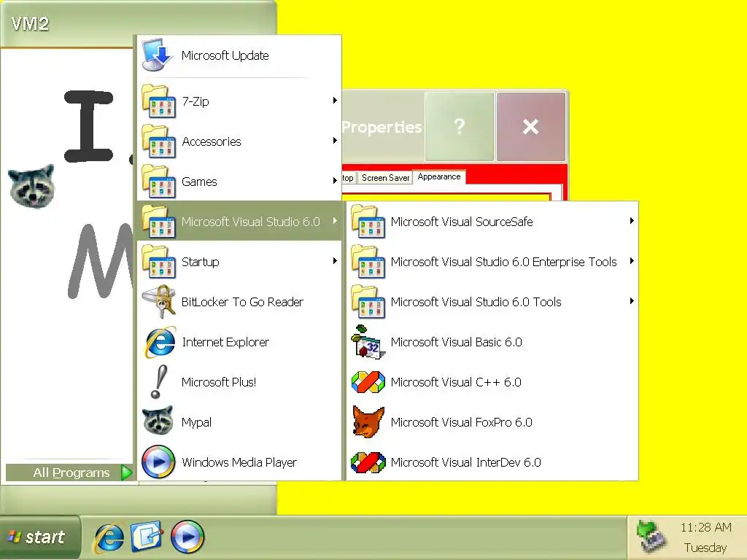Click the Microsoft Visual C++ 6.0 icon
747x560 pixels.
368,382
